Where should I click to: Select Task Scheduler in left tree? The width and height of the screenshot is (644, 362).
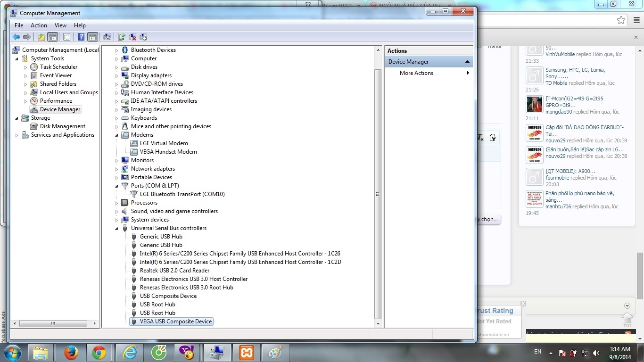point(58,67)
